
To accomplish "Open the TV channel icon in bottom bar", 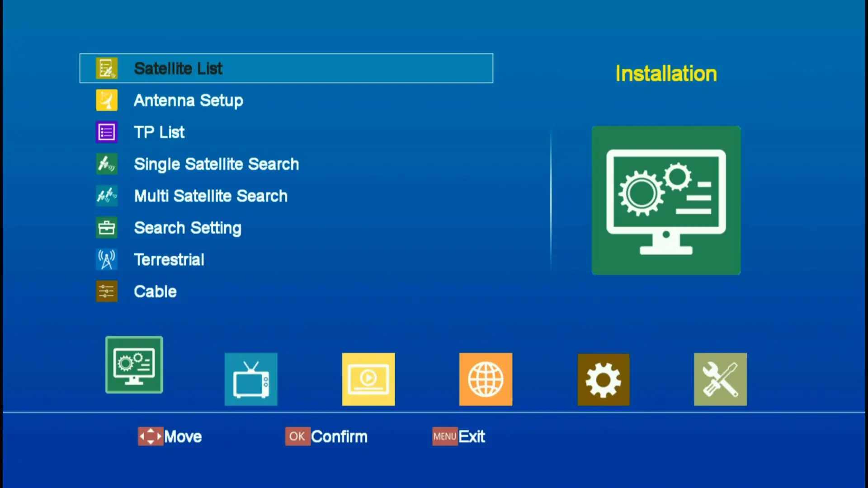I will click(x=251, y=379).
